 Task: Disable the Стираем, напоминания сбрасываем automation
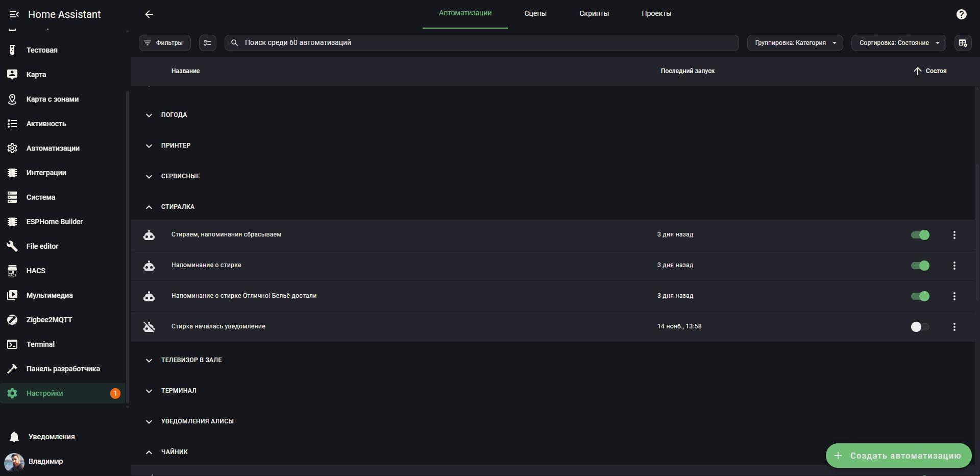(920, 235)
